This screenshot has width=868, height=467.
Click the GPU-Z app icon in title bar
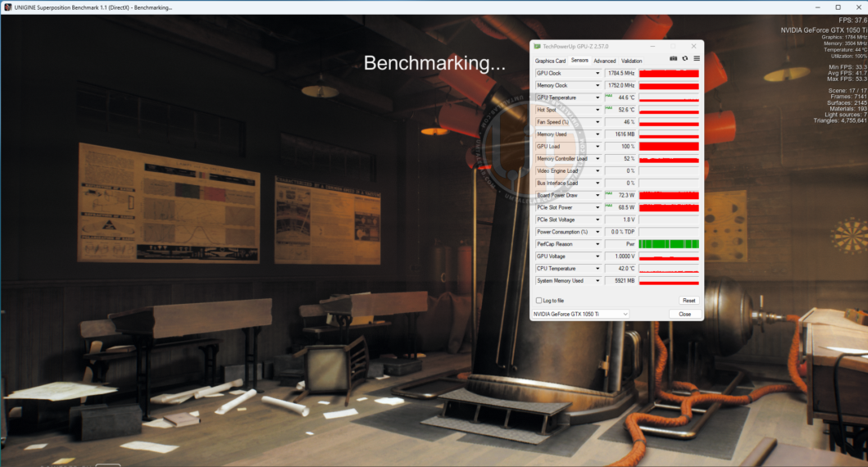point(537,47)
